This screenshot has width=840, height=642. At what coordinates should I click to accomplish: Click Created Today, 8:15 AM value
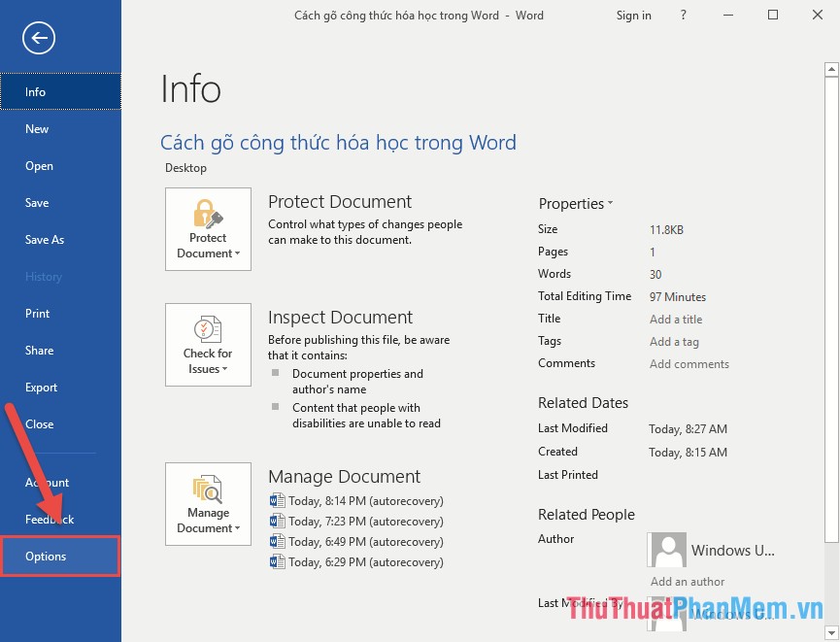pos(688,453)
